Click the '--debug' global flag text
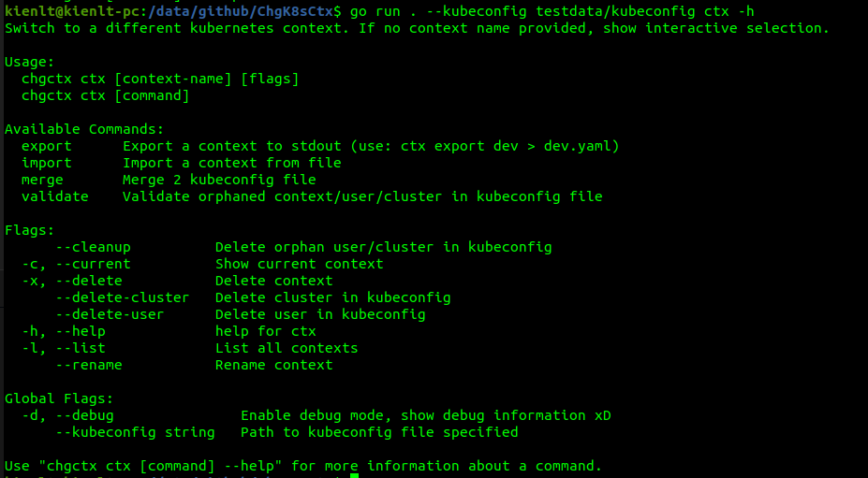This screenshot has height=478, width=868. 84,415
